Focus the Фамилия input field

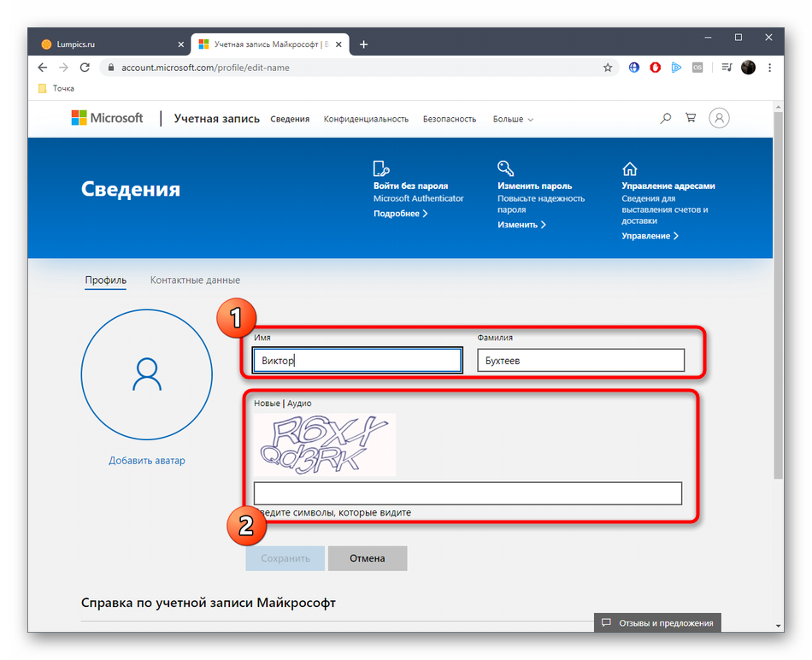(x=580, y=360)
